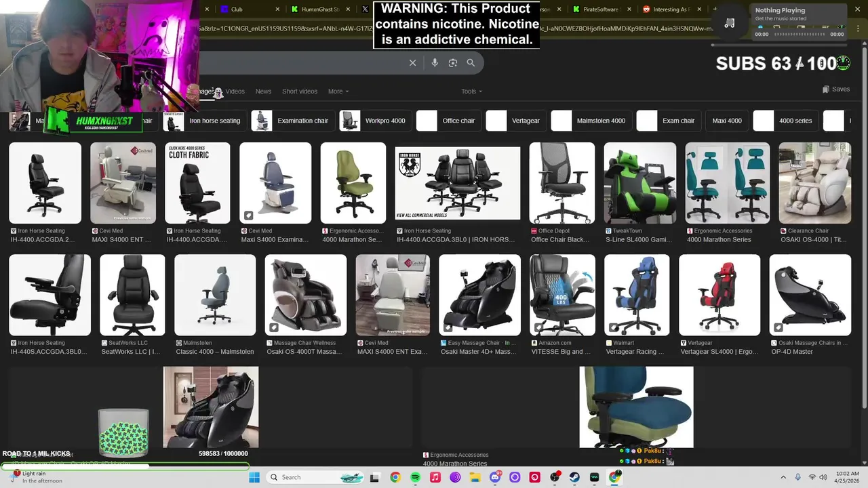
Task: Open Apple Music from taskbar
Action: pos(435,477)
